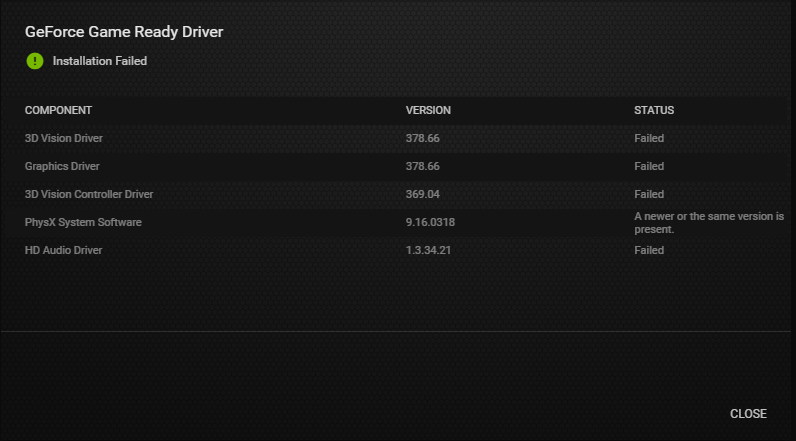This screenshot has width=796, height=441.
Task: Click version 369.04 value
Action: (x=422, y=194)
